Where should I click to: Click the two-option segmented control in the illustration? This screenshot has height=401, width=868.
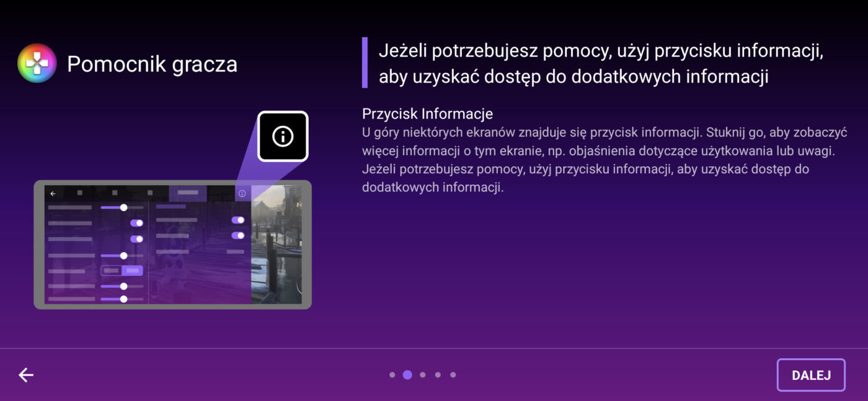click(122, 271)
